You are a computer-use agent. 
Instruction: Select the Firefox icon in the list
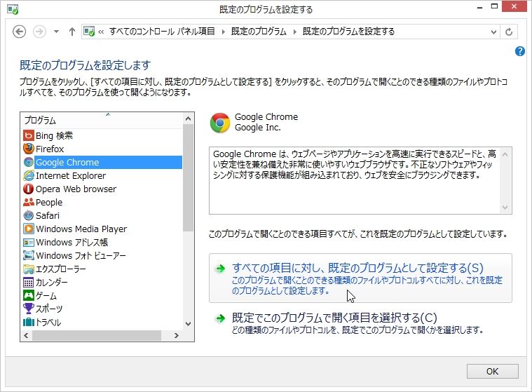click(x=29, y=149)
